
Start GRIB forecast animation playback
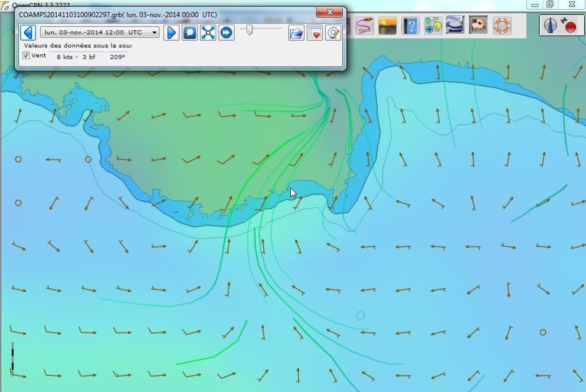(x=226, y=33)
